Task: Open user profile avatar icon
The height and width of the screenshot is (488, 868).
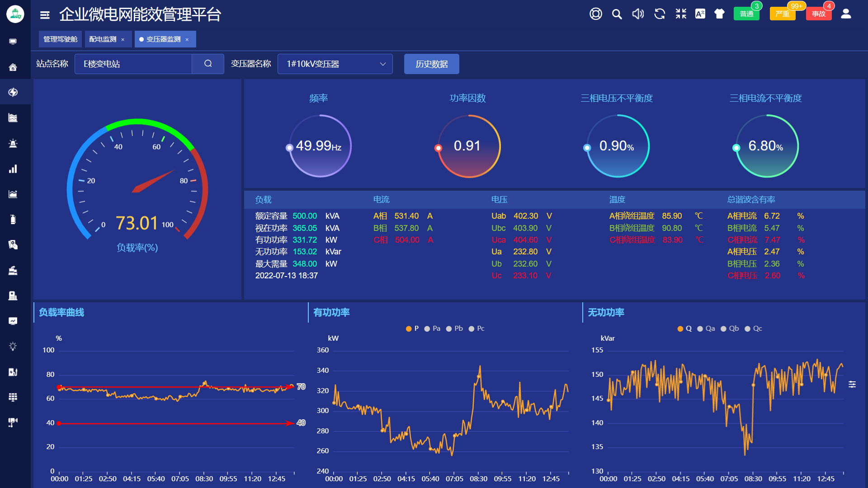Action: 846,14
